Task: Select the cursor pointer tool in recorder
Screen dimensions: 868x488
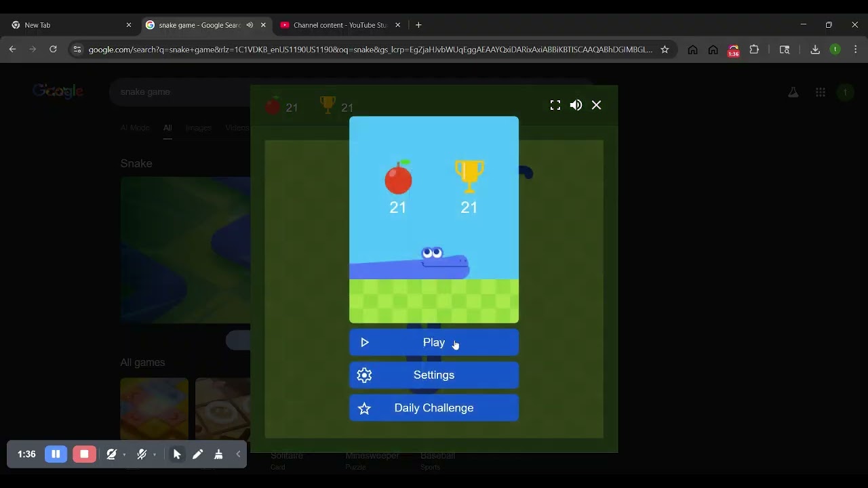Action: pos(177,454)
